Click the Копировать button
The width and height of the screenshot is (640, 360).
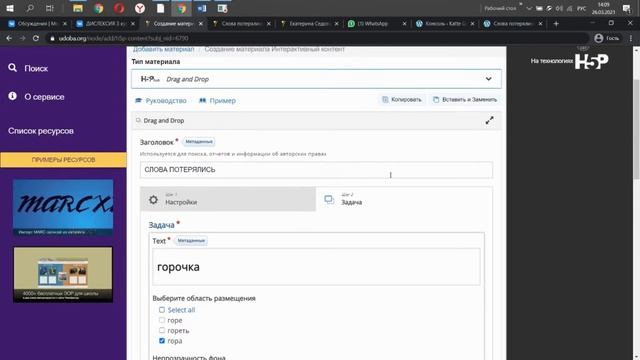tap(402, 100)
